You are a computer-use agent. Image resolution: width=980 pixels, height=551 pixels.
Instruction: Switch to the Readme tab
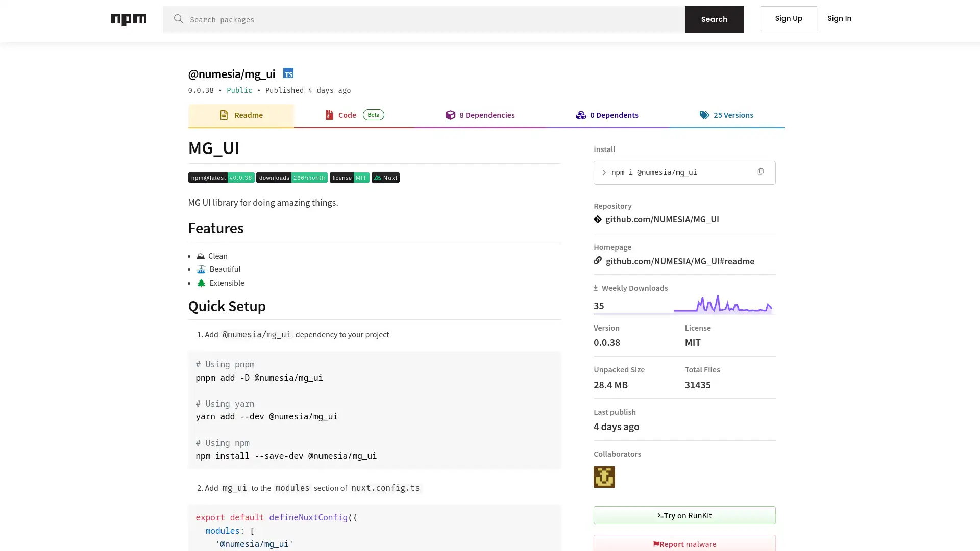coord(241,115)
